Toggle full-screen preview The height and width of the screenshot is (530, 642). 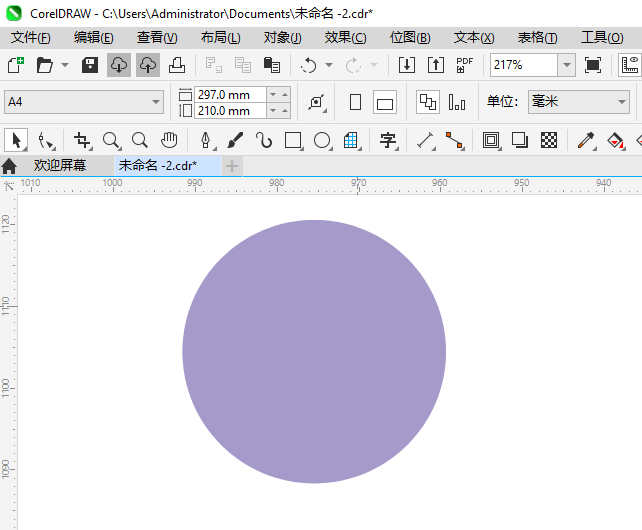point(593,65)
